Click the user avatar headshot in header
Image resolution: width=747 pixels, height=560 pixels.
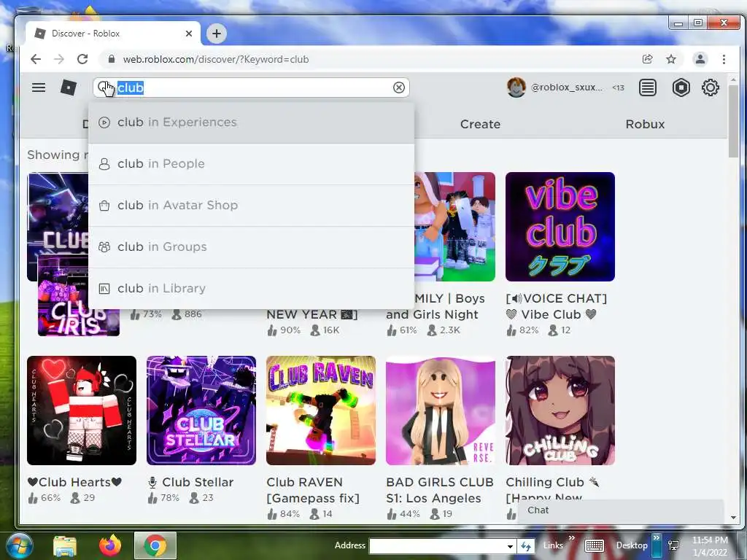click(516, 87)
